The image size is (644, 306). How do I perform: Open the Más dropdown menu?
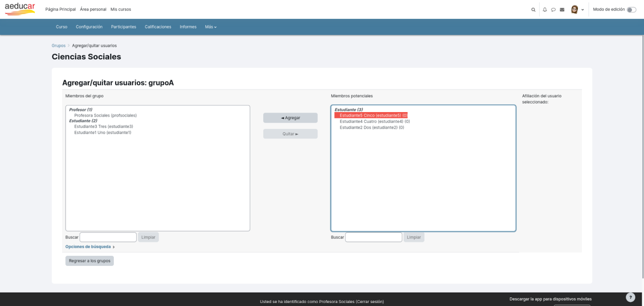point(211,27)
